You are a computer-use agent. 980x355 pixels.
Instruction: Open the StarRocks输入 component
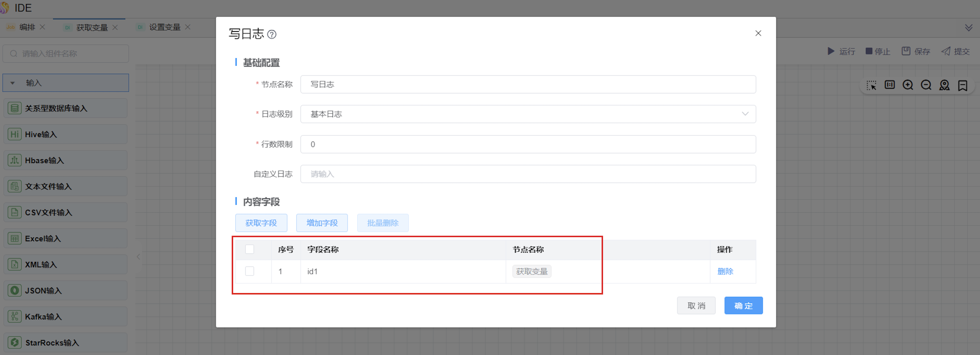[x=14, y=342]
